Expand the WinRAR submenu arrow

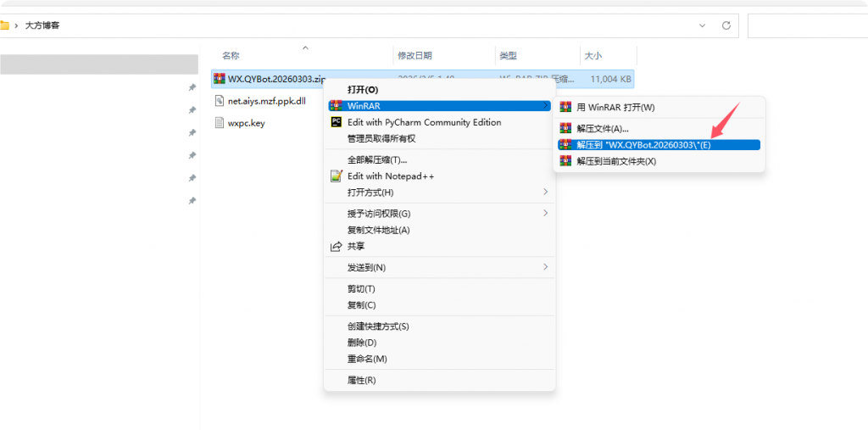click(545, 105)
